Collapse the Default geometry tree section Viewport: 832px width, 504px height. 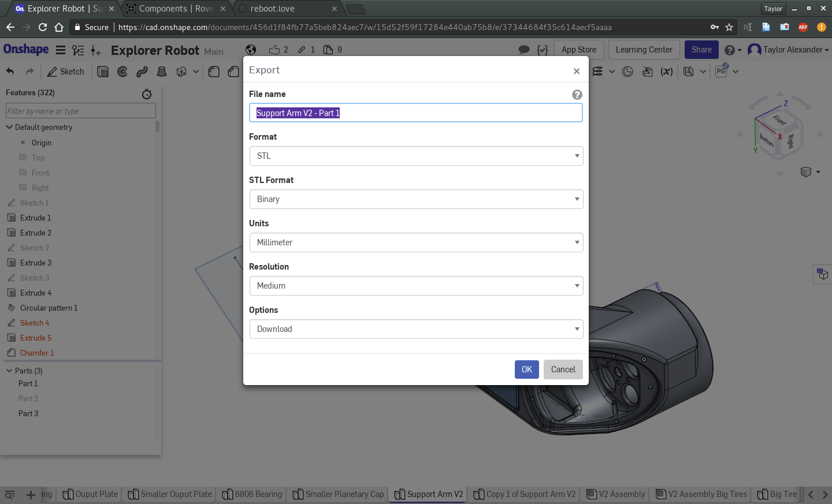tap(9, 127)
